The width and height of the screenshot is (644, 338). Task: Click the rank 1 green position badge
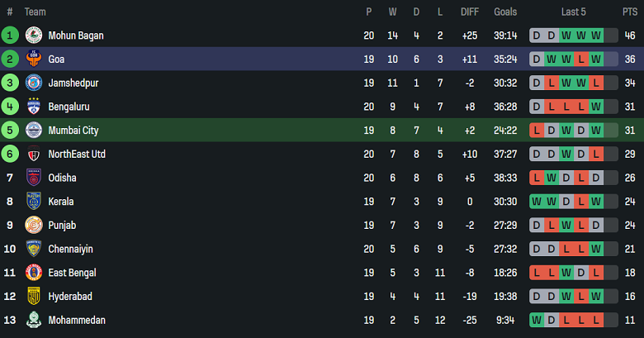pos(10,36)
